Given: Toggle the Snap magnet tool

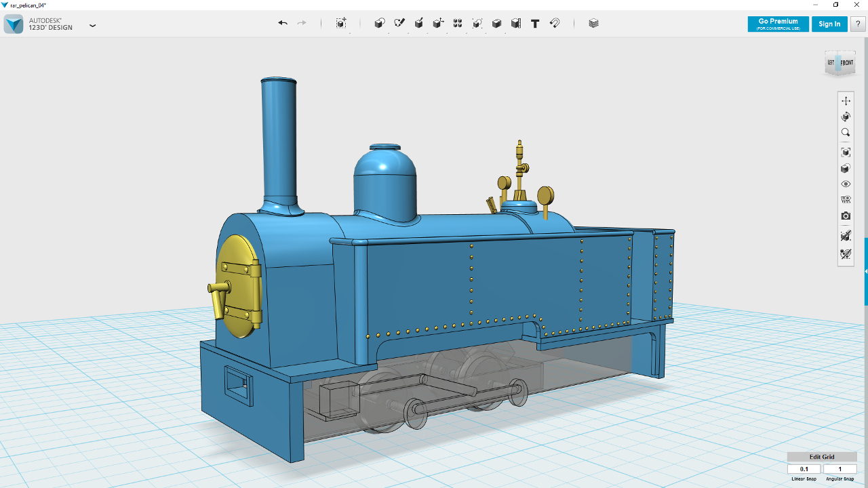Looking at the screenshot, I should coord(555,23).
